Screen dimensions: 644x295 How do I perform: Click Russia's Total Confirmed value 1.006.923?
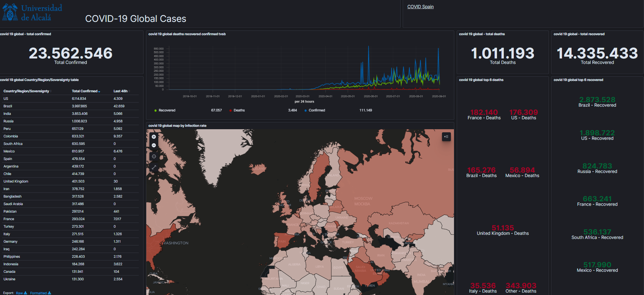[79, 121]
